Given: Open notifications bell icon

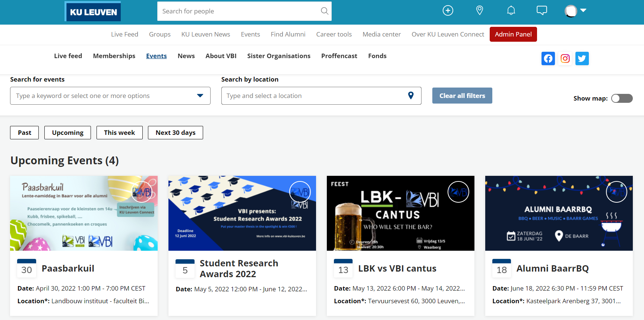Looking at the screenshot, I should pos(511,11).
